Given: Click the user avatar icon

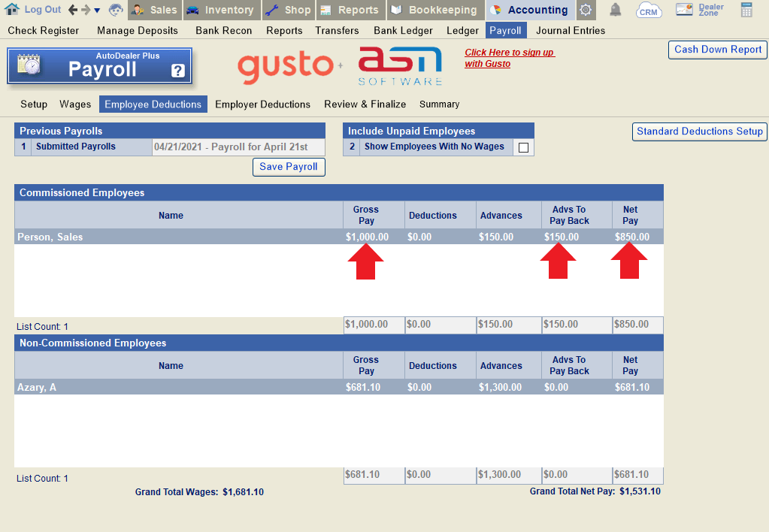Looking at the screenshot, I should [x=116, y=10].
